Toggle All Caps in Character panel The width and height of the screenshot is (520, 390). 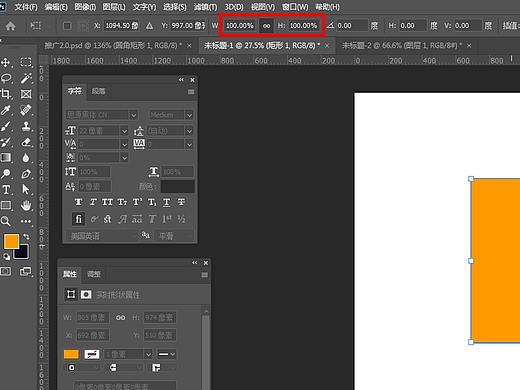coord(107,202)
